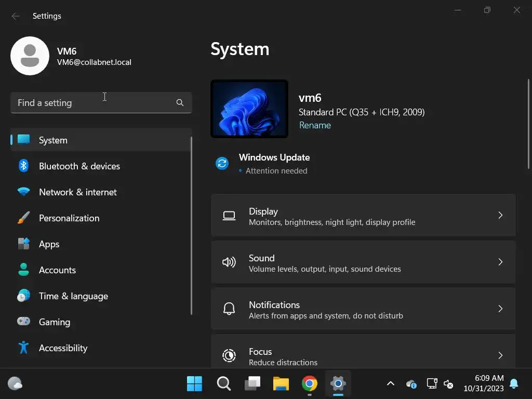Click the Windows Update sync icon
The image size is (532, 399).
coord(222,164)
